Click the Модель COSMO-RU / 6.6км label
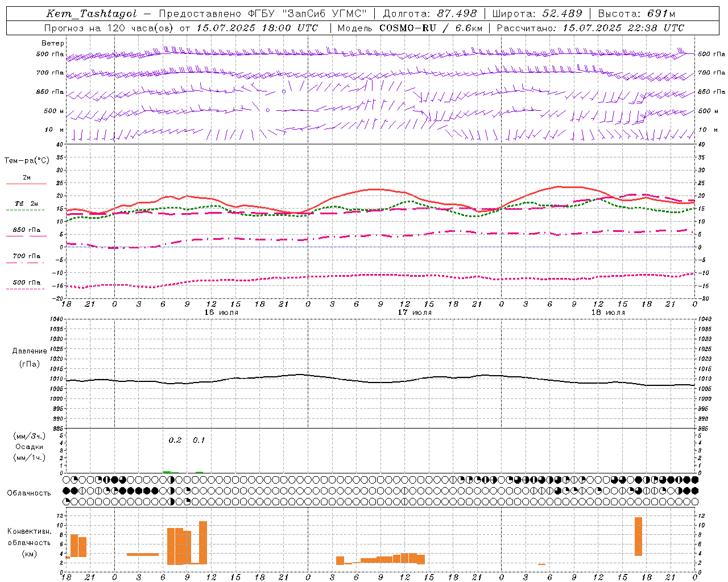The height and width of the screenshot is (582, 728). point(410,28)
